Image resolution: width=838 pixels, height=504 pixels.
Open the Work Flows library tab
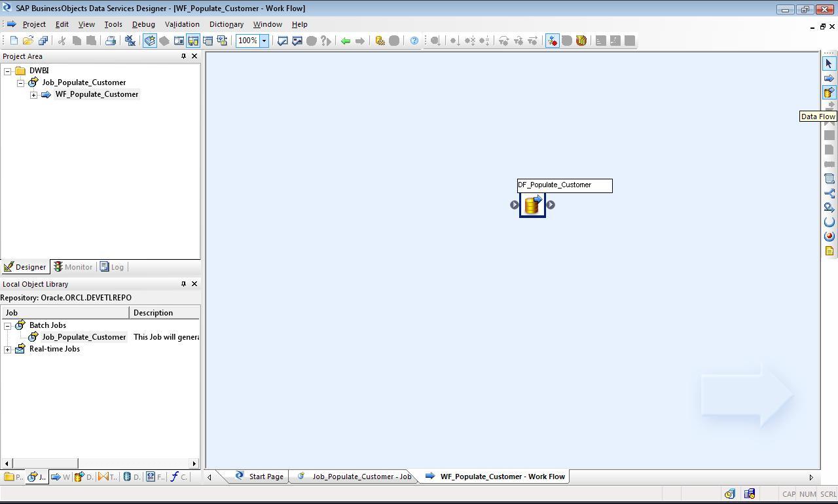click(x=60, y=477)
